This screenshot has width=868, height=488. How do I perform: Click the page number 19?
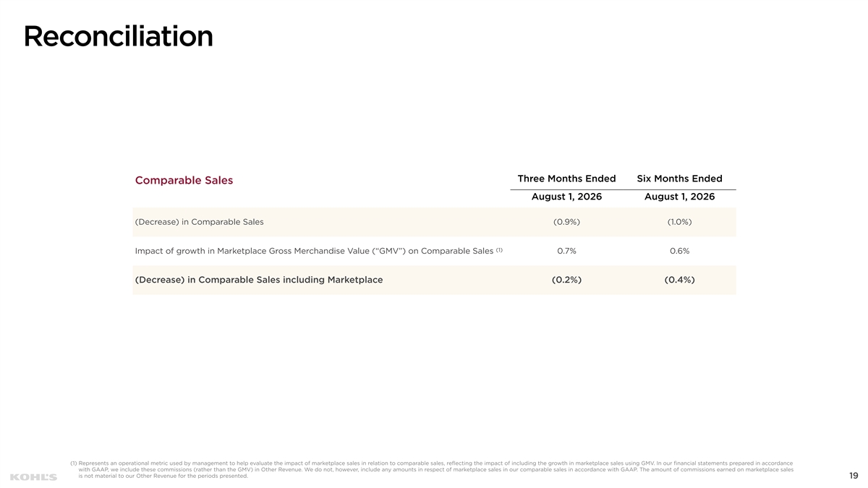(x=854, y=476)
